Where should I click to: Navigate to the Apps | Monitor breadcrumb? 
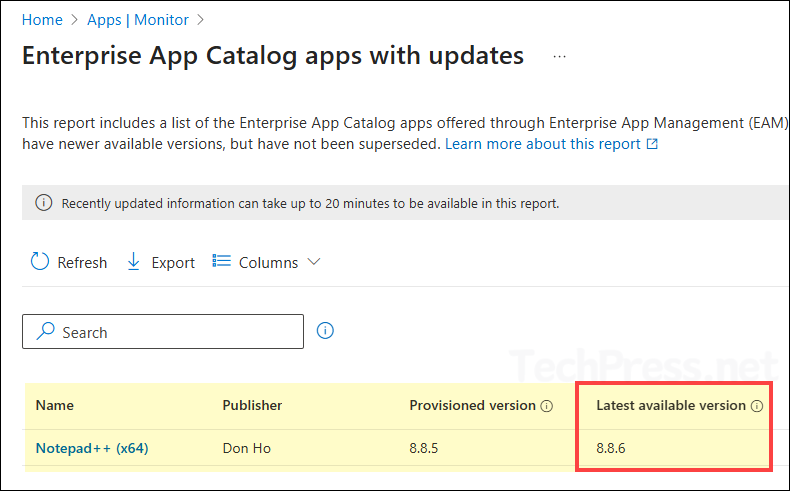[x=138, y=19]
